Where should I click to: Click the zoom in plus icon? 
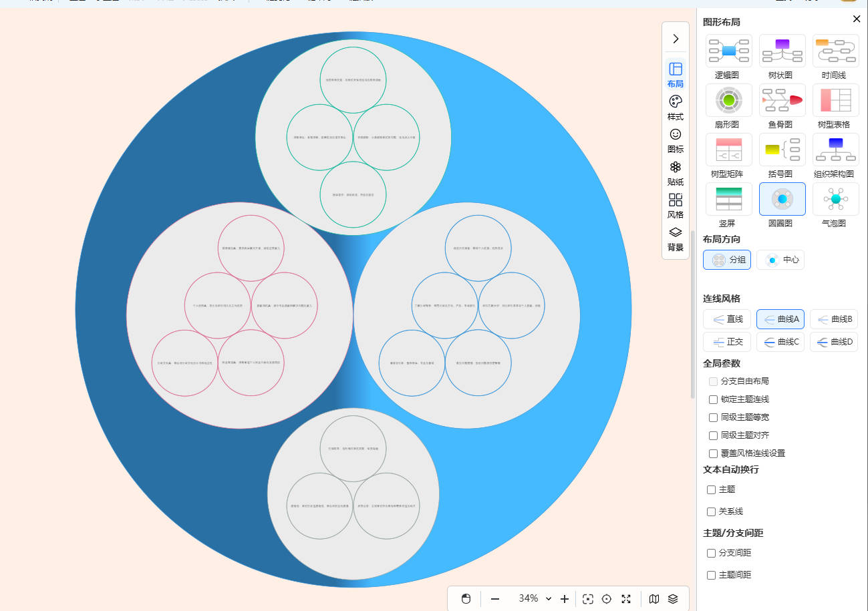[565, 599]
